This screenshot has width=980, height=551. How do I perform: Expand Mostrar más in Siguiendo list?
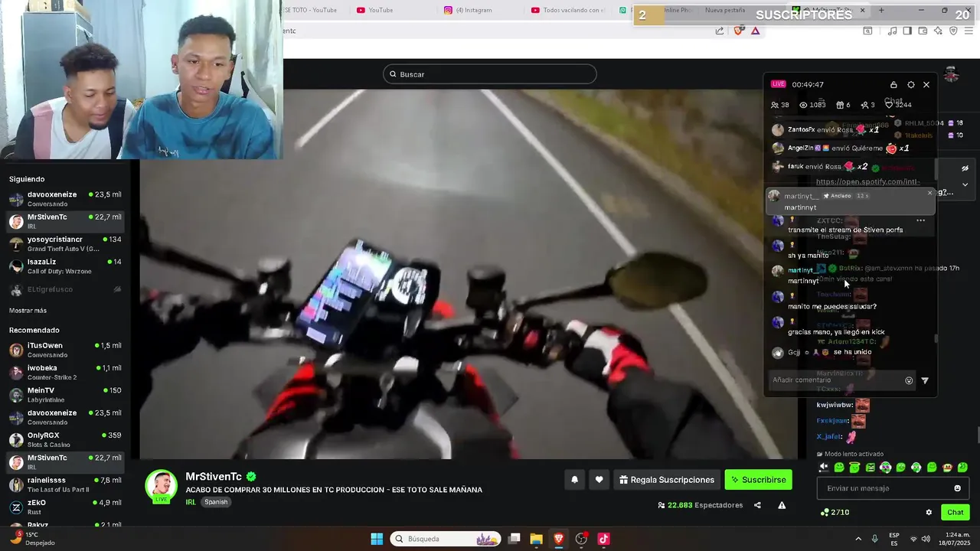(x=28, y=311)
